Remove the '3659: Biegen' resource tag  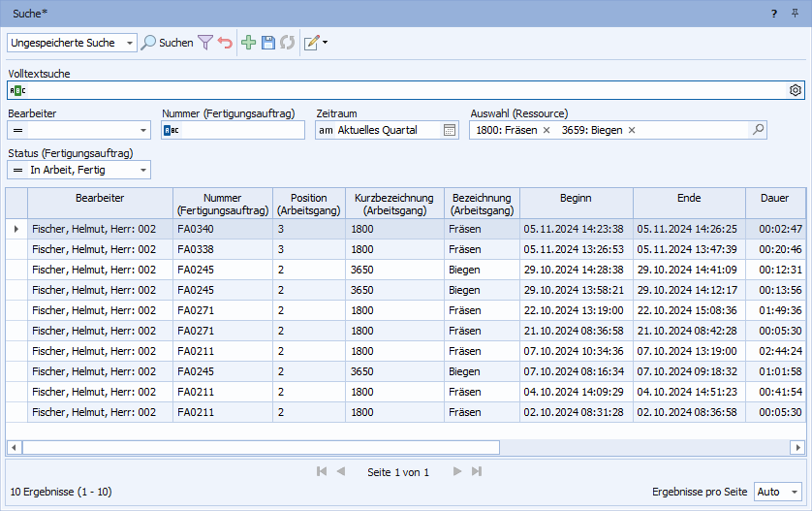click(632, 130)
